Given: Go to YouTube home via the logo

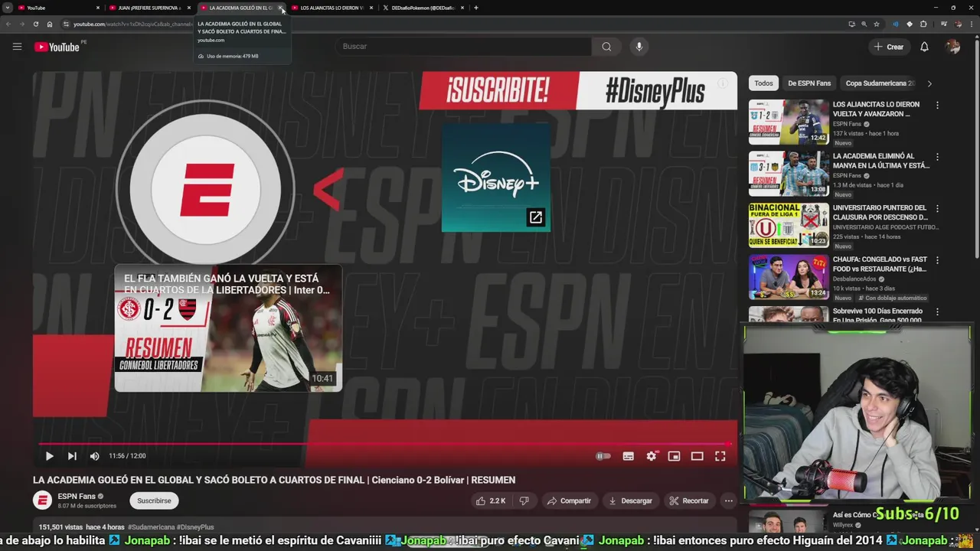Looking at the screenshot, I should [57, 47].
